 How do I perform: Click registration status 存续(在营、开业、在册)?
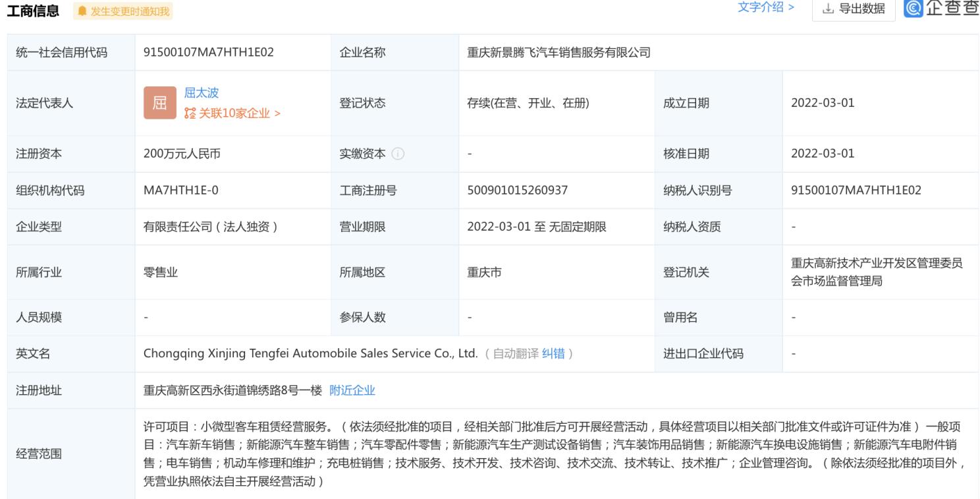click(x=528, y=103)
